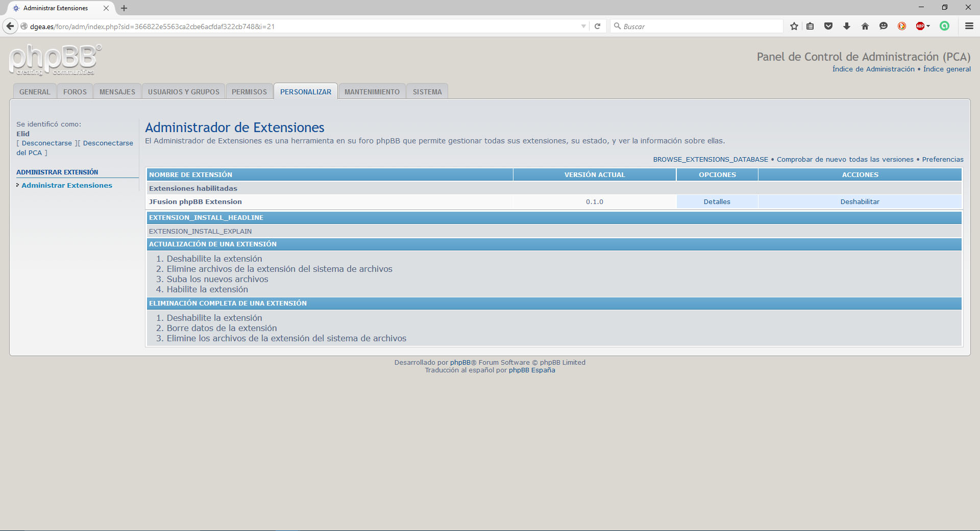
Task: Expand the Adblock Plus dropdown arrow
Action: click(x=928, y=26)
